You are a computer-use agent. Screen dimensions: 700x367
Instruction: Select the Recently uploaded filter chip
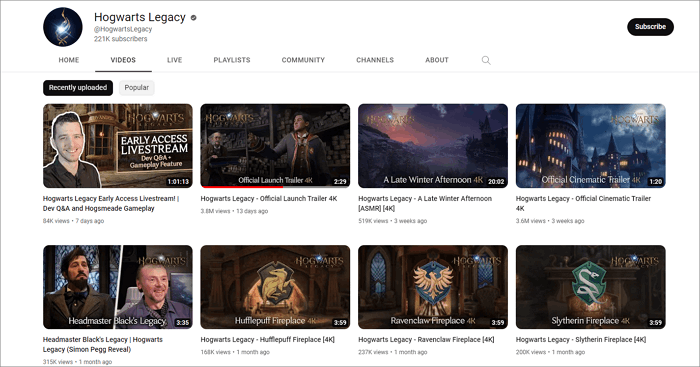pyautogui.click(x=78, y=88)
